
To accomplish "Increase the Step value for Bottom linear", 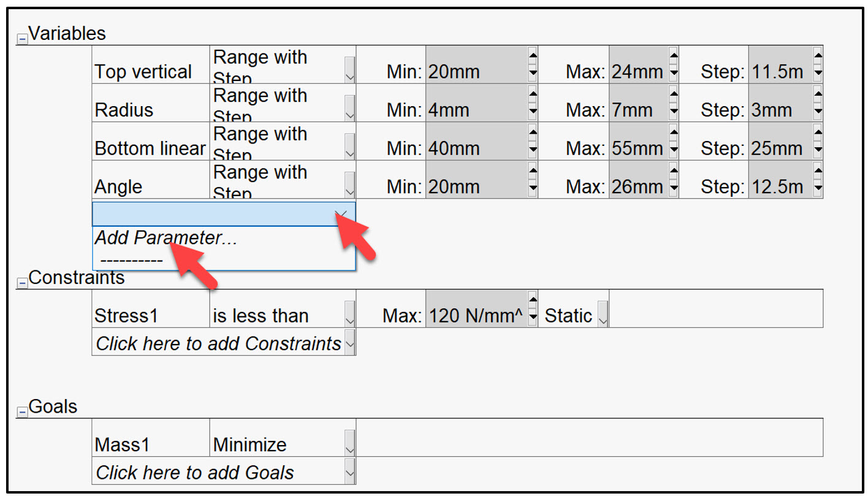I will (x=818, y=132).
